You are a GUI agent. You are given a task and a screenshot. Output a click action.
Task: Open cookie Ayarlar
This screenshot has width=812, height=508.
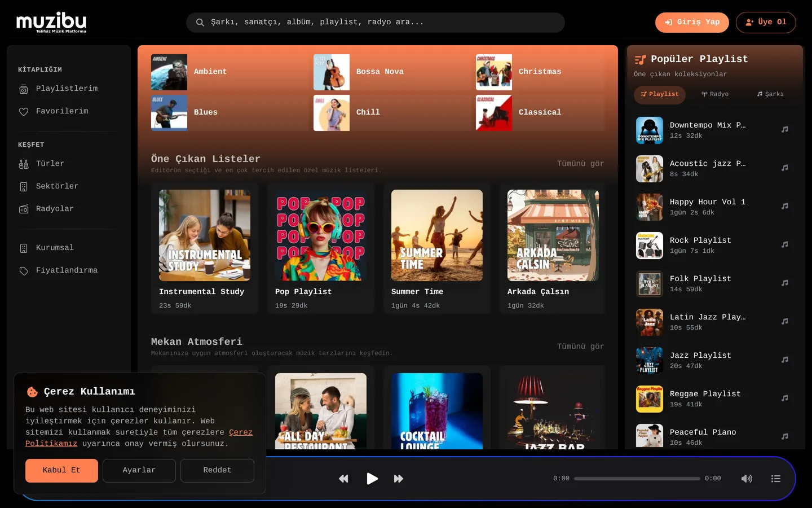click(x=139, y=471)
